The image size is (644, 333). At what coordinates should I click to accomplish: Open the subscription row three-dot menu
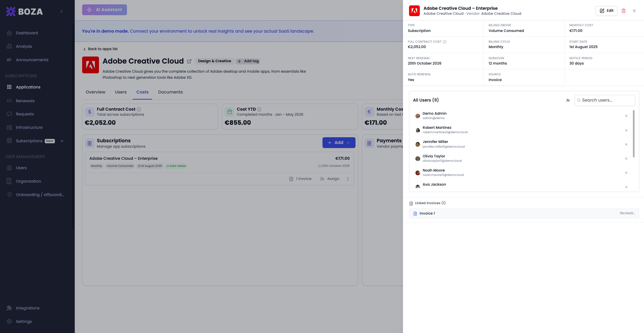tap(348, 179)
